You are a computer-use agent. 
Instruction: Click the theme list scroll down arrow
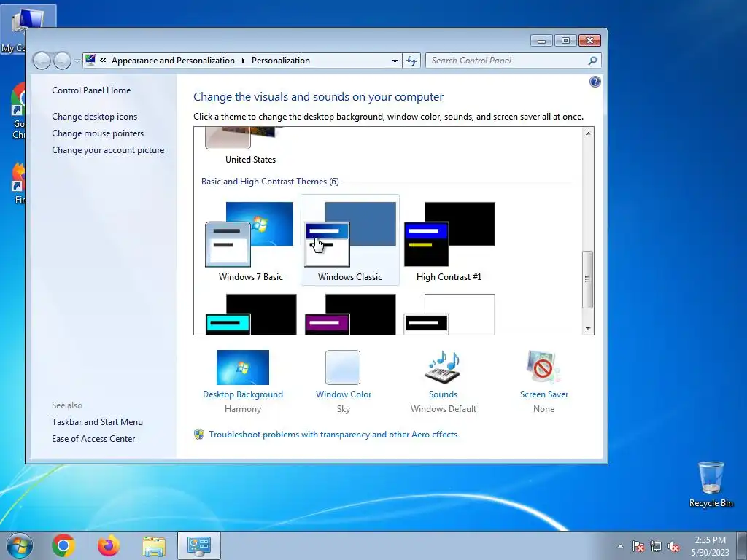[x=588, y=329]
